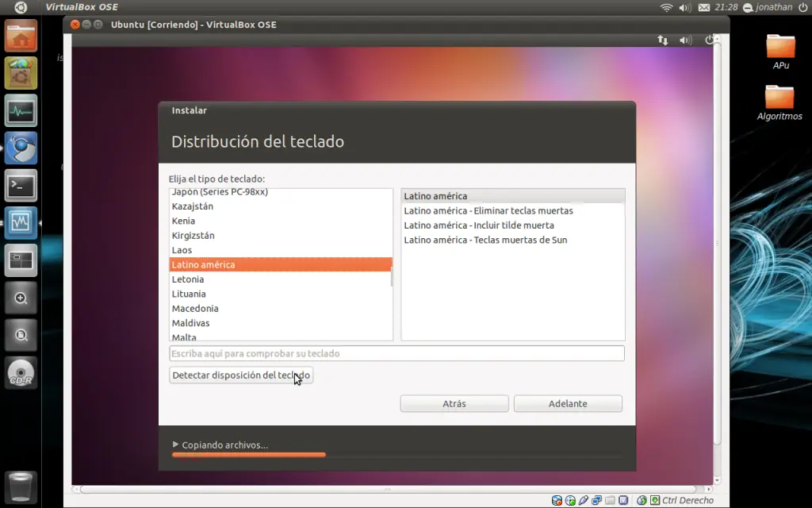Select Macedonia in the keyboard list

coord(281,308)
